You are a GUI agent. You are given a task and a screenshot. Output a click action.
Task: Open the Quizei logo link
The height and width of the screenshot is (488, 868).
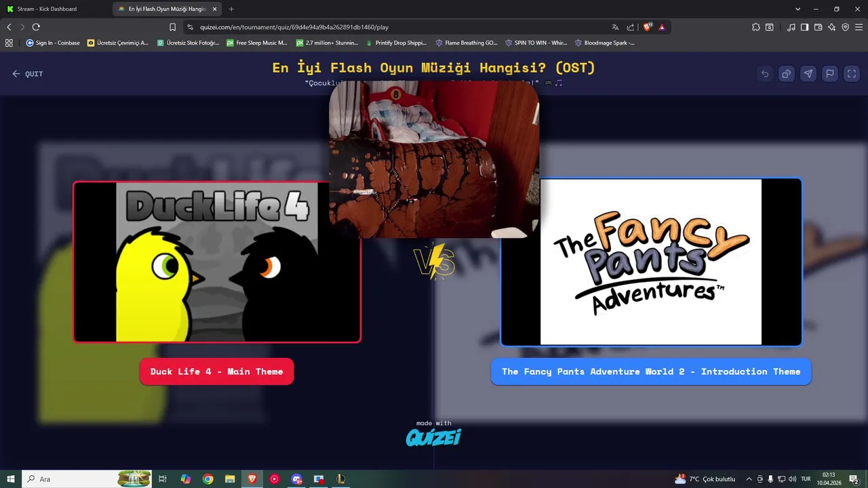click(x=433, y=438)
